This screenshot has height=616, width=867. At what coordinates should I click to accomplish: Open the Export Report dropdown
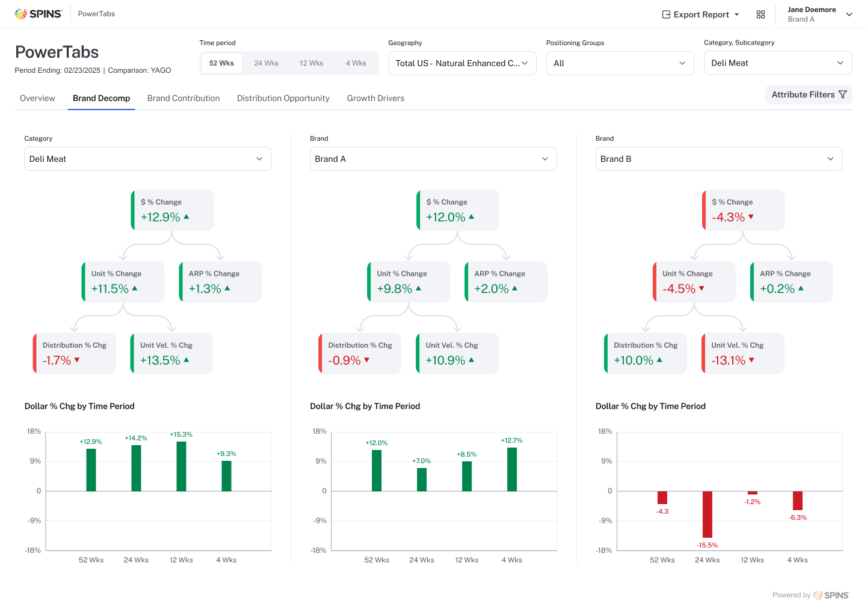[700, 14]
